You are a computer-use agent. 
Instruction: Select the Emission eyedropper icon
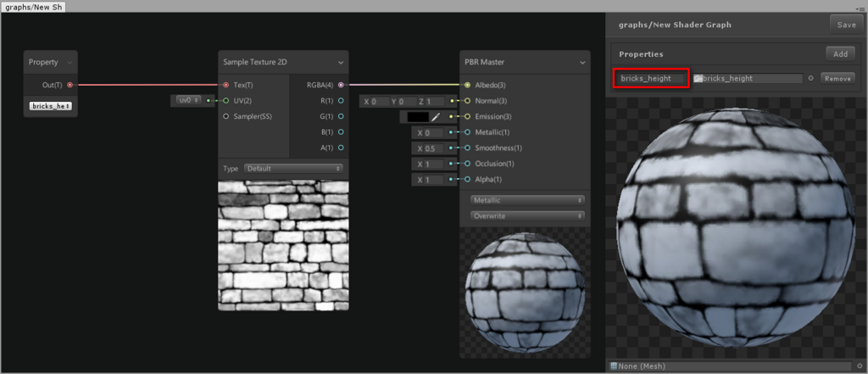(436, 117)
